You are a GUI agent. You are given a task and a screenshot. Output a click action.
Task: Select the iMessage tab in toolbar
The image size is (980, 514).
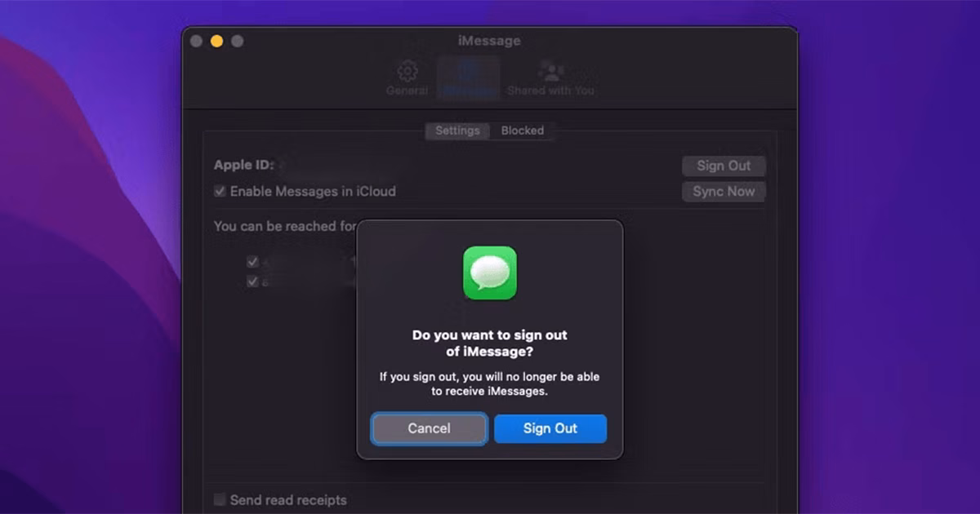pos(468,79)
